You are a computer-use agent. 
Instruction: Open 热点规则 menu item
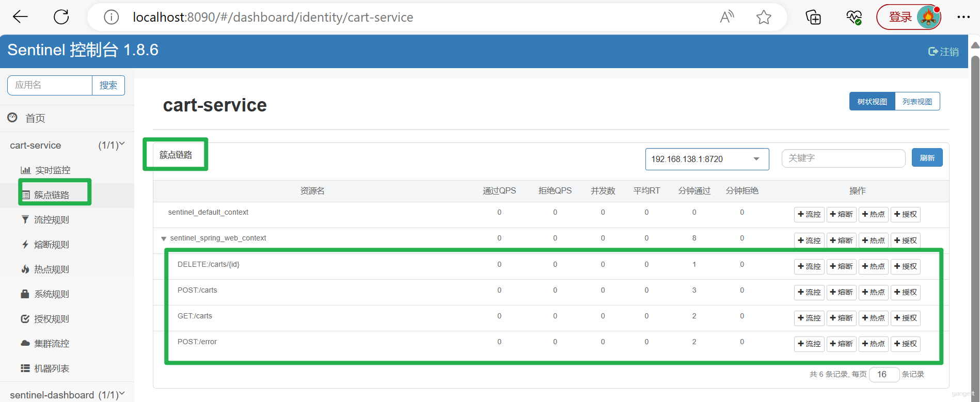pos(52,269)
